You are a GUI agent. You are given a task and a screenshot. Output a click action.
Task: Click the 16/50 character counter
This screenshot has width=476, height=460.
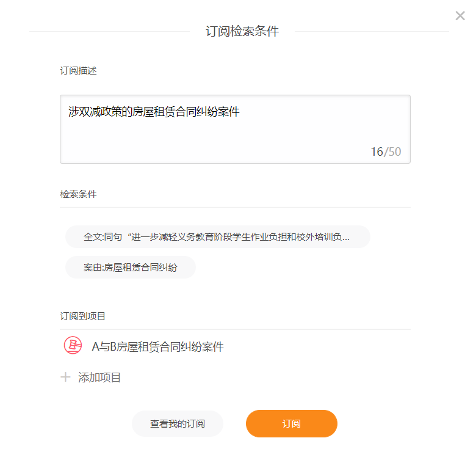(386, 152)
